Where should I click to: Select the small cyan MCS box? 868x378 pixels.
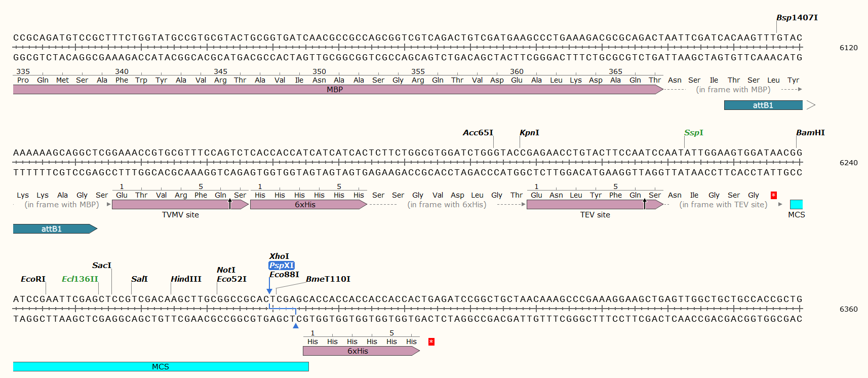[796, 205]
